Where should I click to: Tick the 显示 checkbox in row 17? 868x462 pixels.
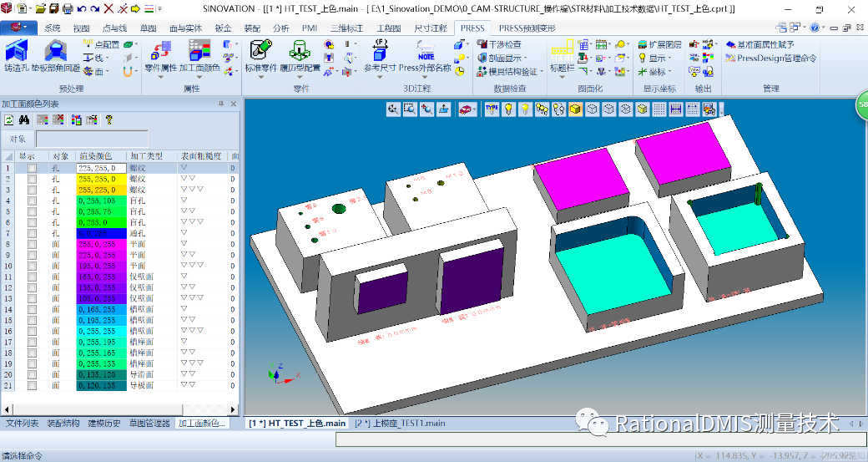click(32, 342)
